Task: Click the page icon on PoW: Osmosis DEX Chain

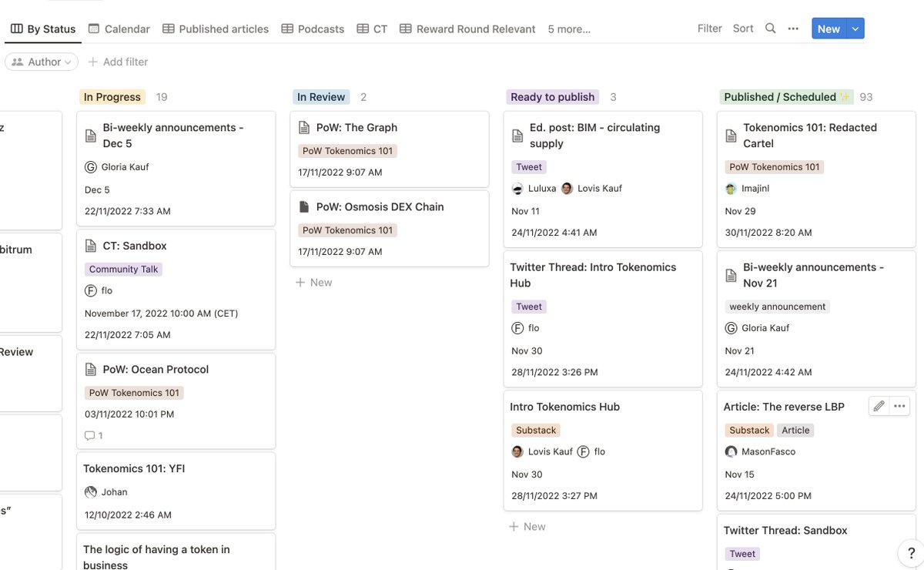Action: (x=303, y=207)
